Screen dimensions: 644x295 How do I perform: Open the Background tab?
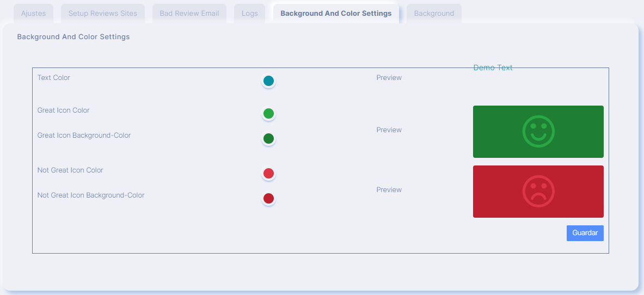(434, 13)
